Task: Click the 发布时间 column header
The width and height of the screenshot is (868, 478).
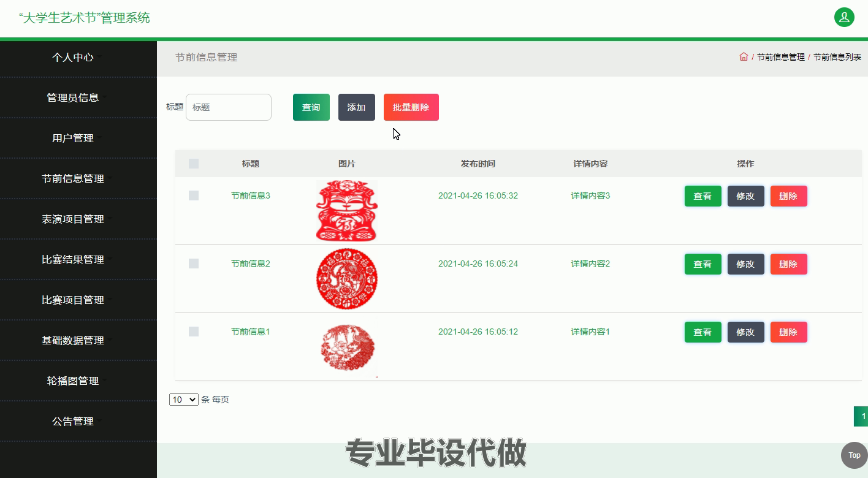Action: pyautogui.click(x=478, y=164)
